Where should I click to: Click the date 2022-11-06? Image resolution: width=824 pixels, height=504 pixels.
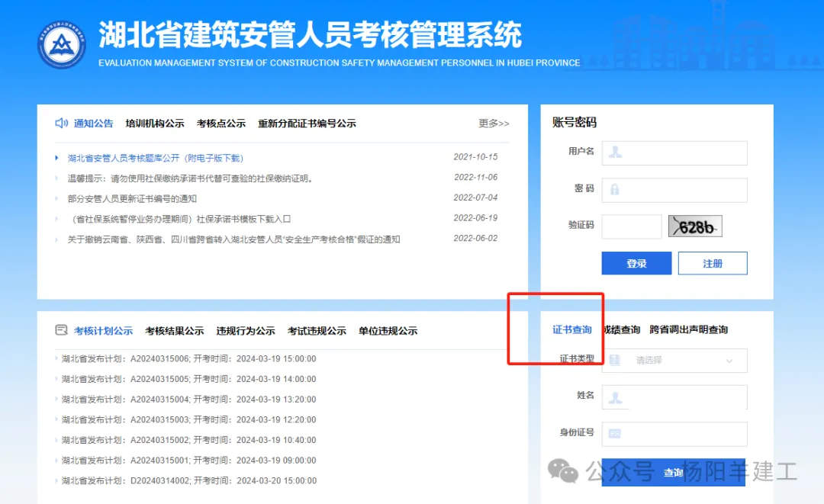click(475, 178)
